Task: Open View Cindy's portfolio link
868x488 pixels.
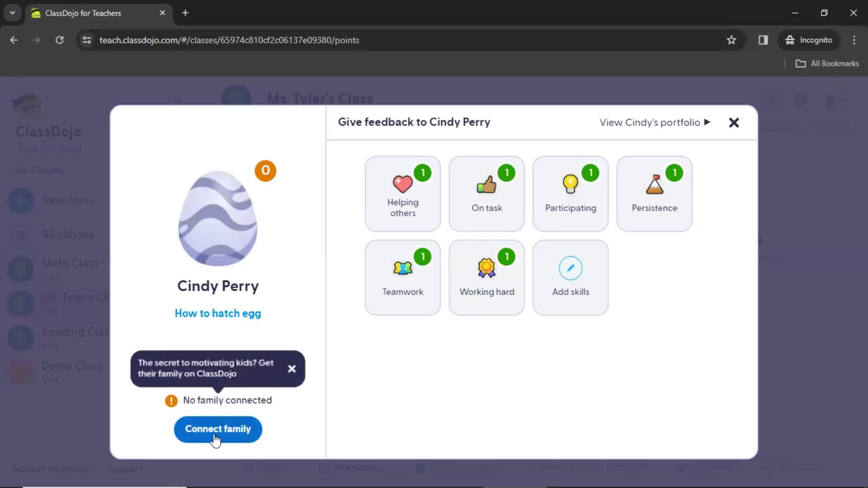Action: coord(655,122)
